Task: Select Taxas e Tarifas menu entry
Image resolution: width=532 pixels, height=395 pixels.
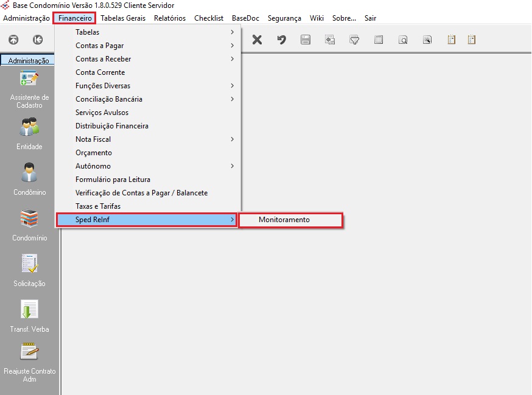Action: (147, 206)
